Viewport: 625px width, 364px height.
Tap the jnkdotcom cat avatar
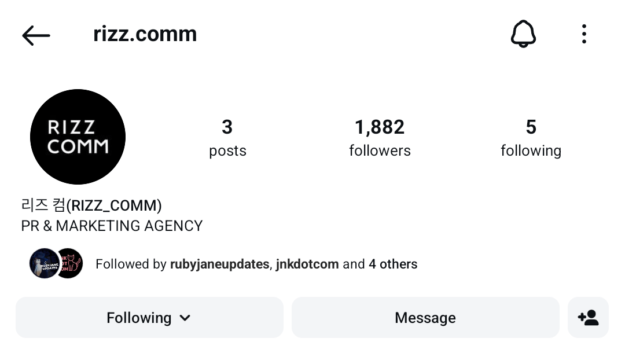point(69,264)
